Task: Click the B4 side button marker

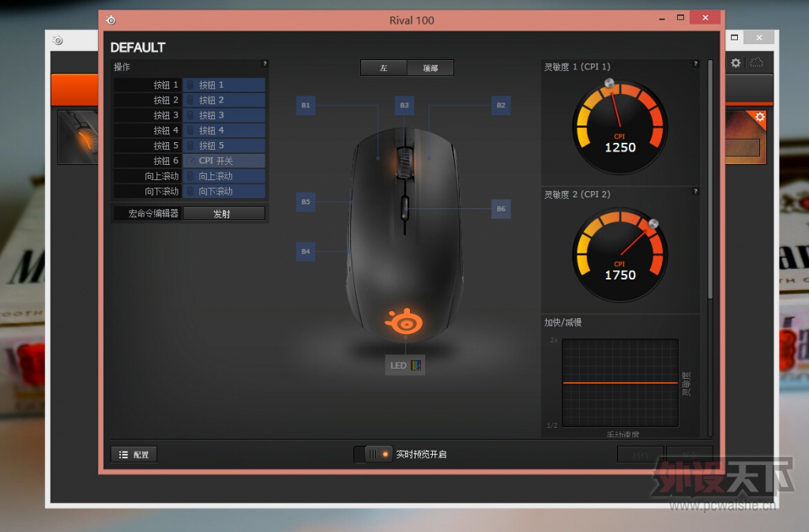Action: tap(306, 252)
